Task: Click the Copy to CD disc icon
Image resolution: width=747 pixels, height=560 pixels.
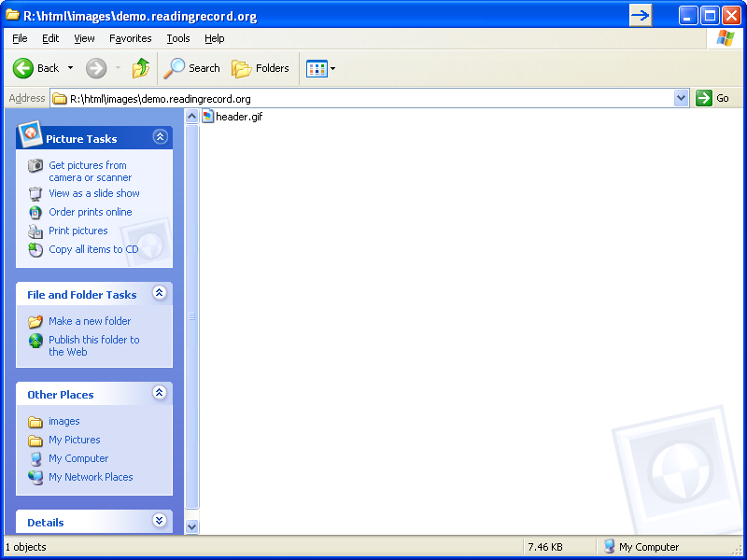Action: point(35,249)
